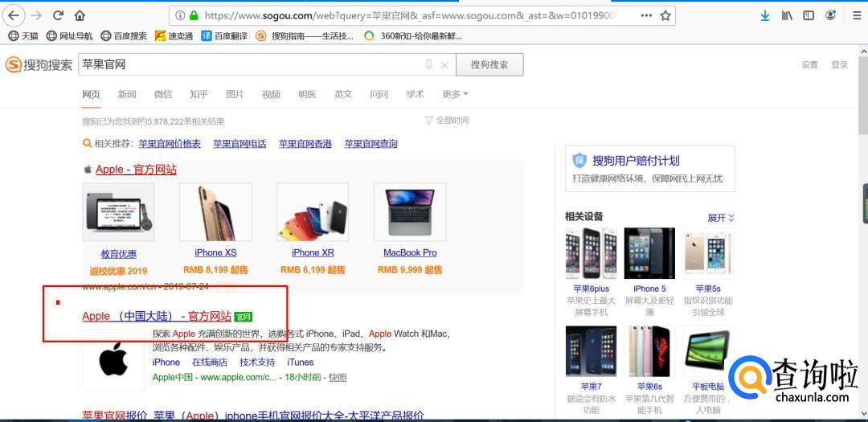Open the Apple - 官方网站 ad link

coord(136,170)
